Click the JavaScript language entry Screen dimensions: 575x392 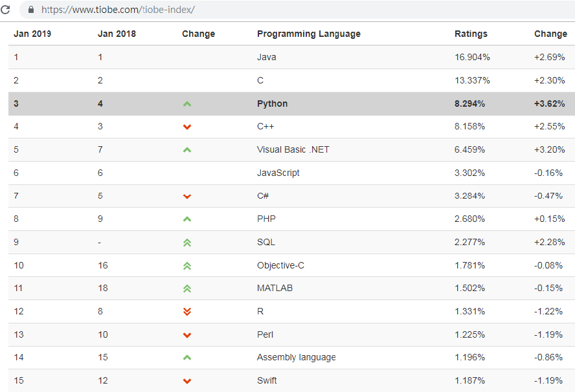[x=278, y=173]
